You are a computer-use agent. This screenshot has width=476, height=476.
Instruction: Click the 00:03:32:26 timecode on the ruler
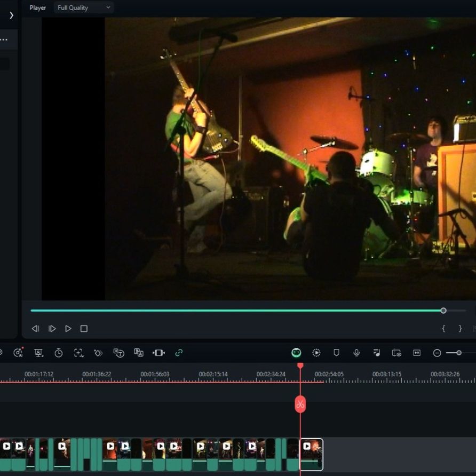click(445, 374)
